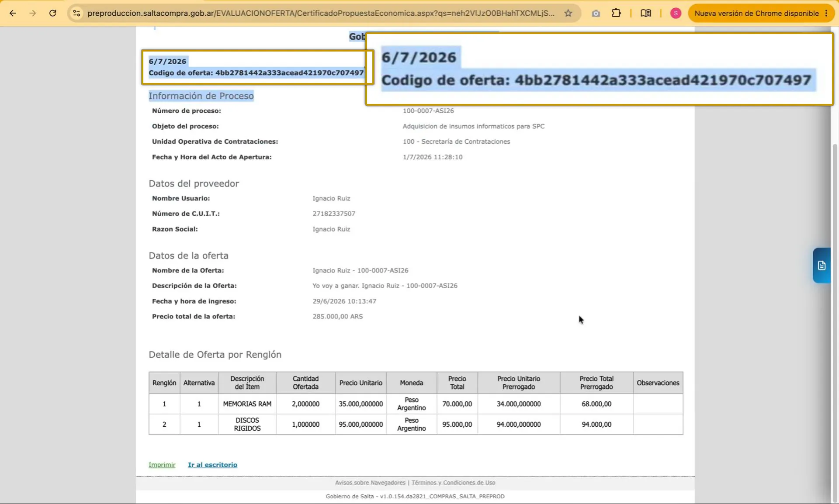Click process number 100-0007-ASI26 value
839x504 pixels.
[428, 111]
